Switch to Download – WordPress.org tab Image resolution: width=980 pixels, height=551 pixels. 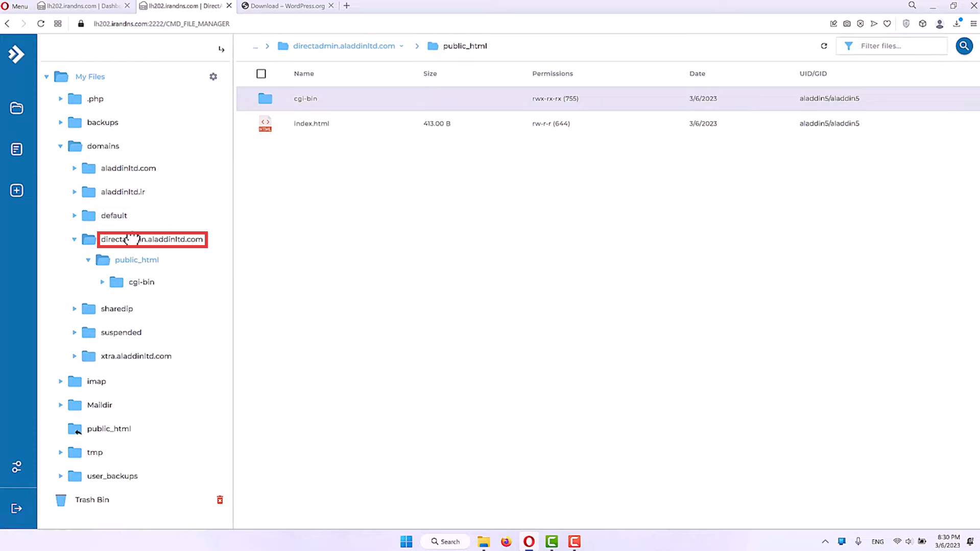point(288,6)
